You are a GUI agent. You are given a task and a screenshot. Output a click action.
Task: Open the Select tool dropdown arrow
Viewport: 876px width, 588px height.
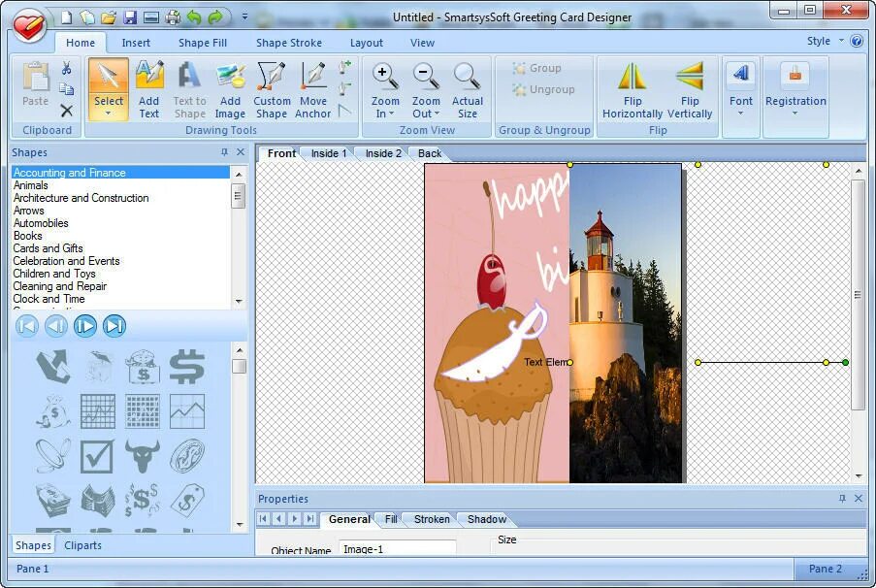pyautogui.click(x=109, y=114)
